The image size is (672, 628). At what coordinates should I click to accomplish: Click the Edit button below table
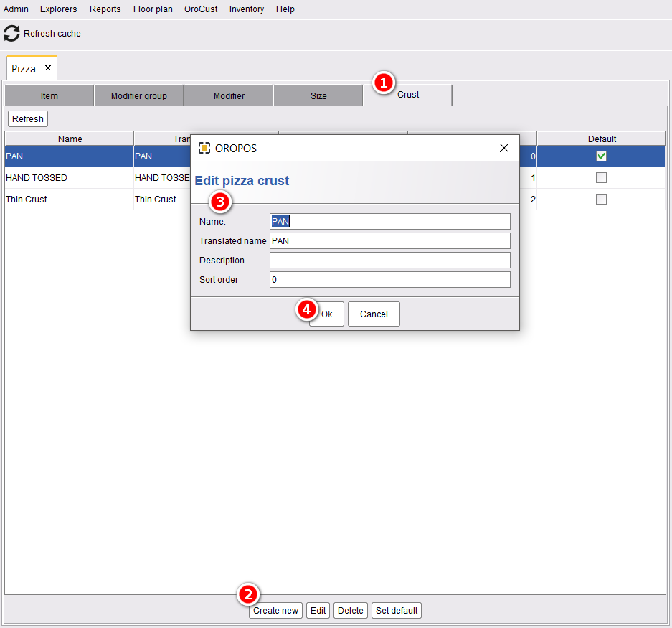pos(318,610)
